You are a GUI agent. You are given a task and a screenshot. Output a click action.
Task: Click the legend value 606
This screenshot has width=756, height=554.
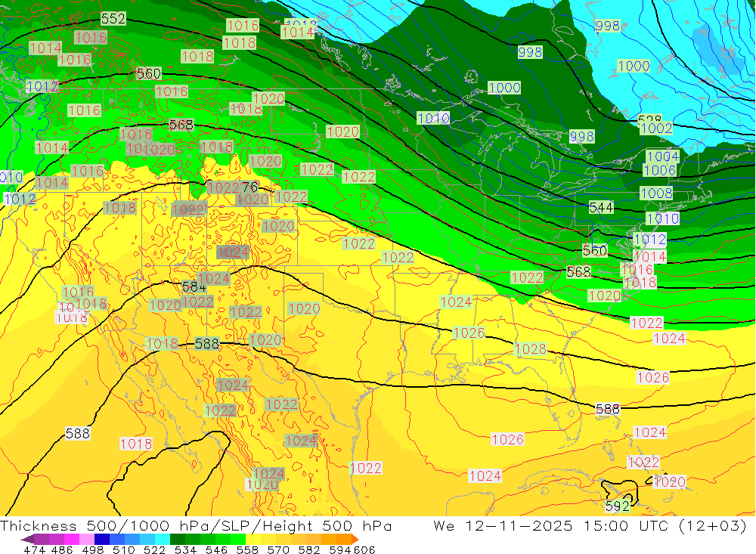[x=364, y=549]
